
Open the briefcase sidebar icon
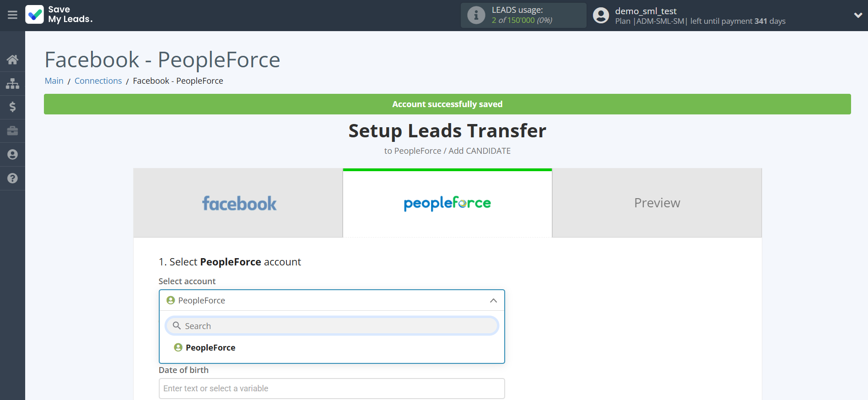(12, 131)
